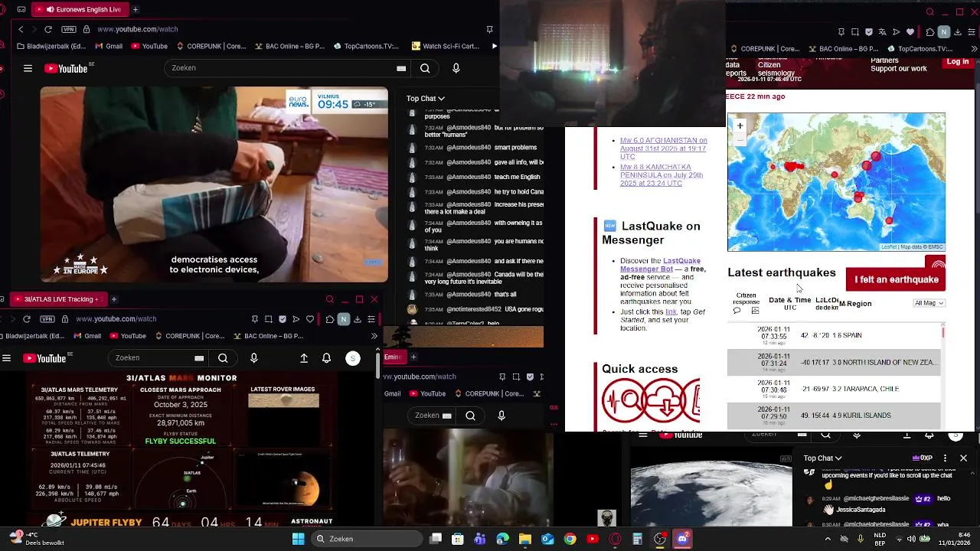This screenshot has height=551, width=980.
Task: Open YouTube notifications bell in 3I/ATLAS window
Action: (327, 358)
